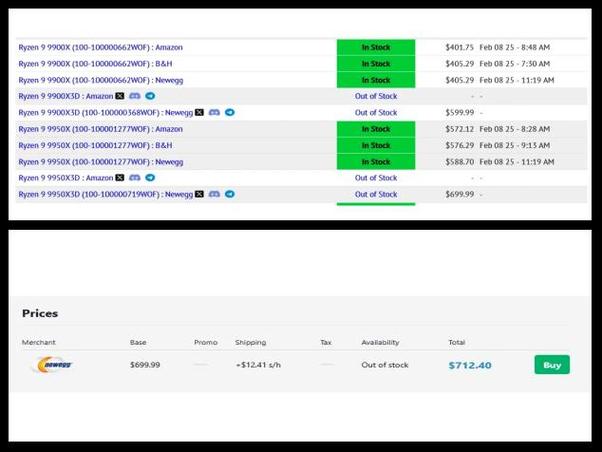Click the Feb 08 25 - 9:13 AM timestamp
The height and width of the screenshot is (452, 602).
[514, 145]
